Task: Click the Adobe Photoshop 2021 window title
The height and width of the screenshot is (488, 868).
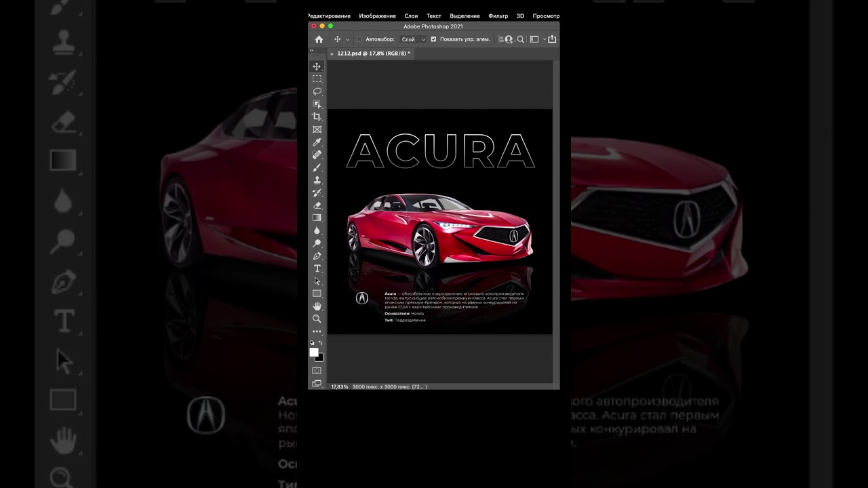Action: pyautogui.click(x=433, y=26)
